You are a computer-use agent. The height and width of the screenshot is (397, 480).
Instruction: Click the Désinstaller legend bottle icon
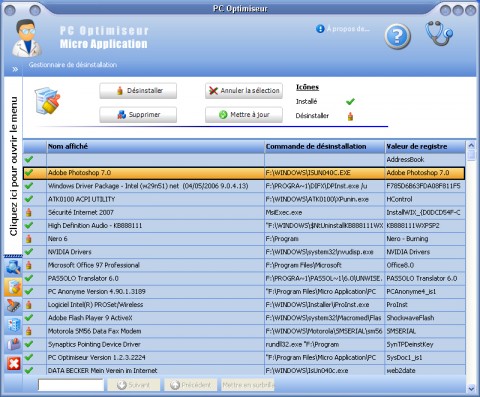tap(350, 116)
